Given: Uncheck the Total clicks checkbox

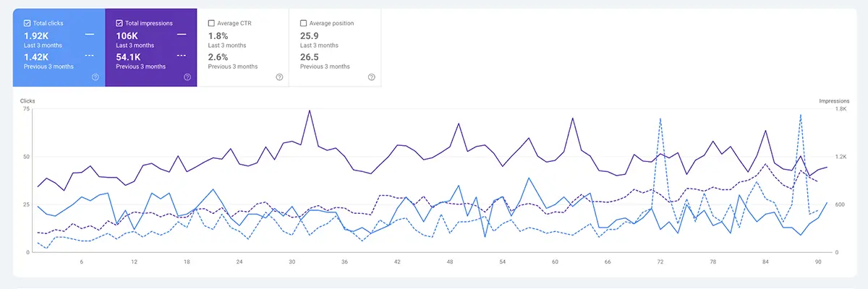Looking at the screenshot, I should click(x=27, y=23).
